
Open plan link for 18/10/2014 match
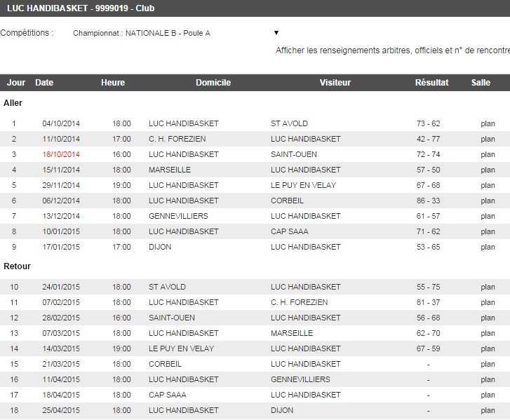pyautogui.click(x=488, y=155)
